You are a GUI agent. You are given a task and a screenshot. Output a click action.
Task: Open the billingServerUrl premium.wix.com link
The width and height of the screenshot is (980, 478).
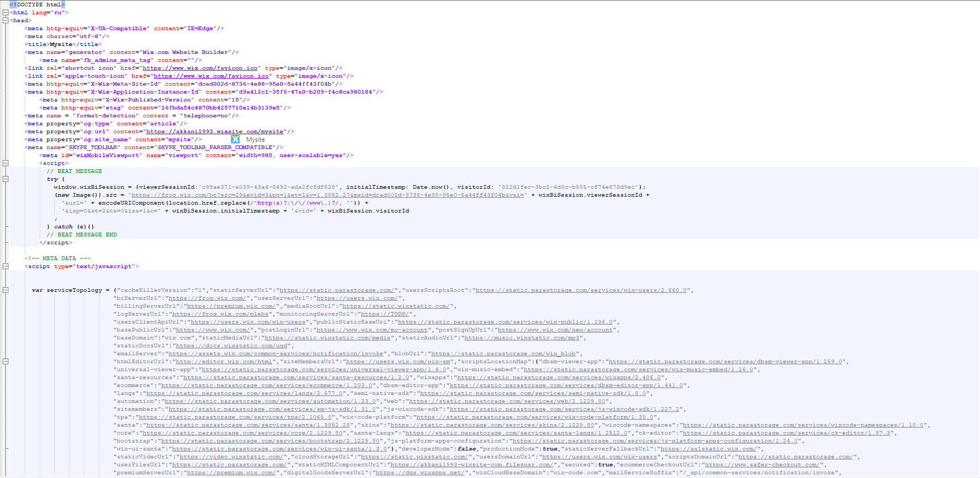click(x=231, y=306)
